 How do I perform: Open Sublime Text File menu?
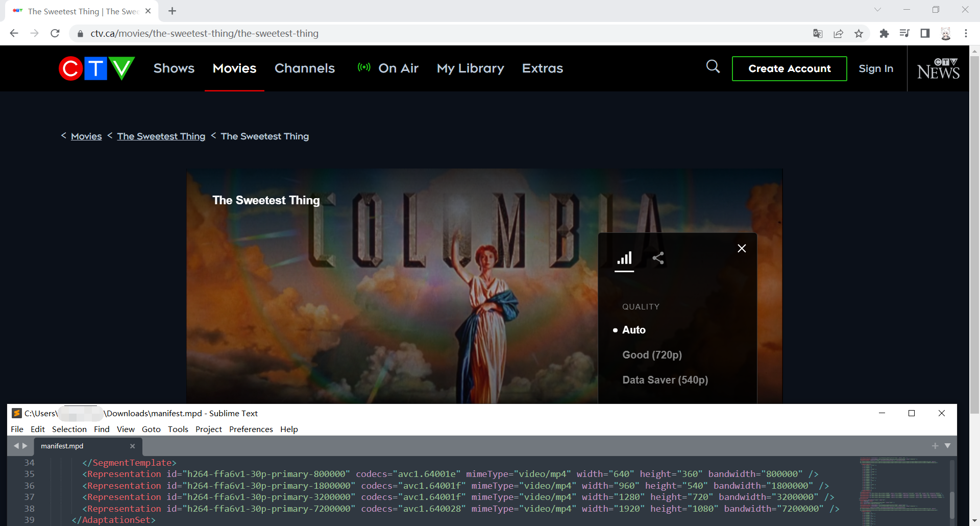tap(17, 429)
